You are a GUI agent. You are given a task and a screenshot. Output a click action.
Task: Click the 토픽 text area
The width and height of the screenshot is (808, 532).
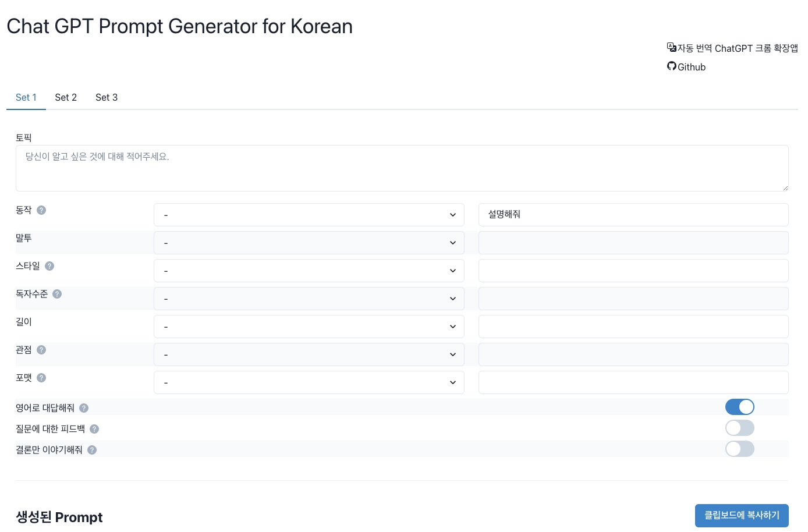pos(402,168)
